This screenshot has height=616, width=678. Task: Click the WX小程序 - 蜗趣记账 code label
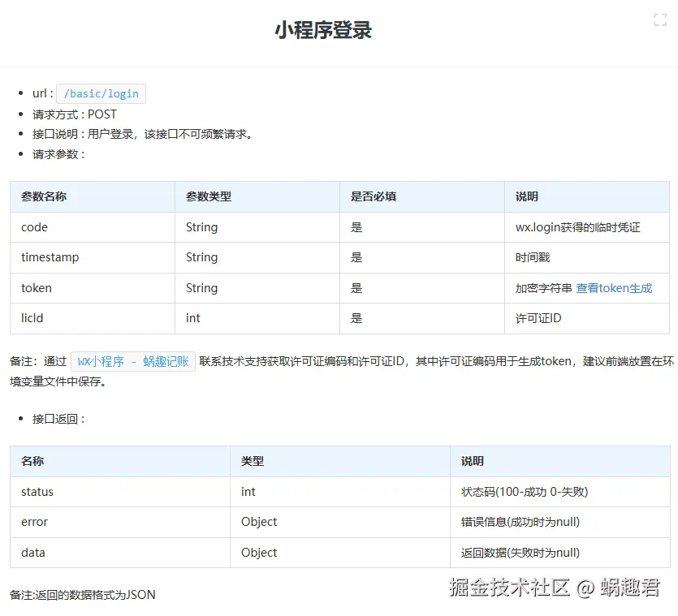pyautogui.click(x=133, y=361)
